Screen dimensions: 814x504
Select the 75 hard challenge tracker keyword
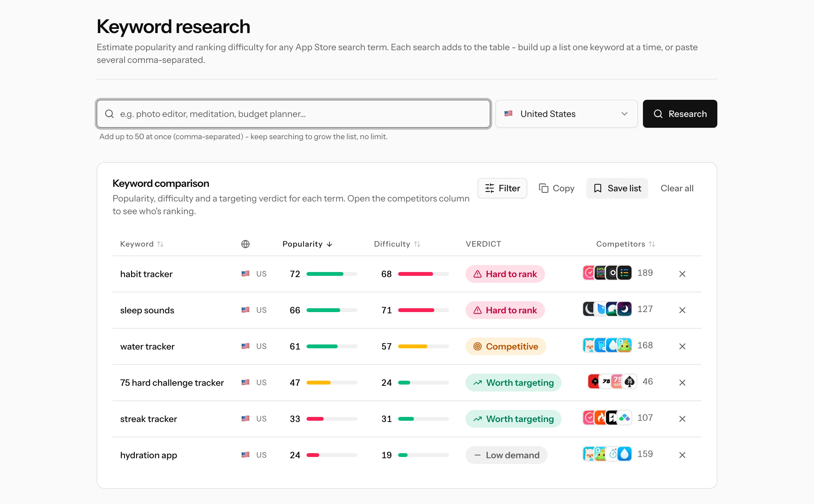172,383
